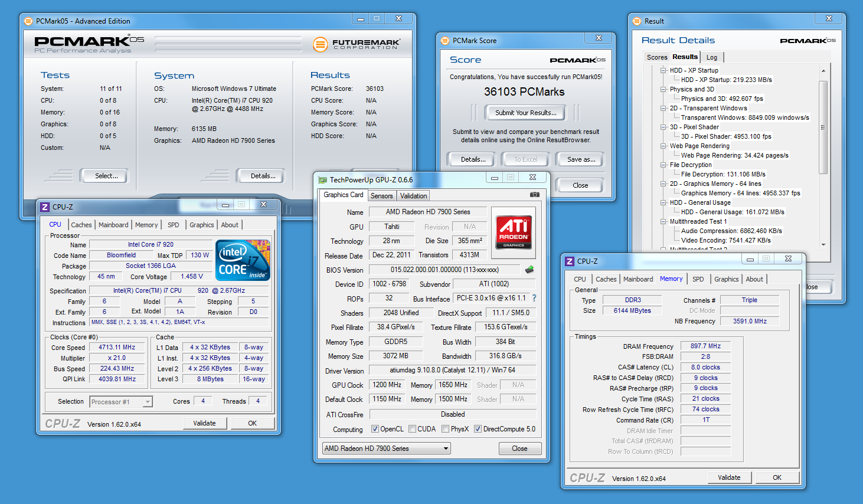Open the SPD tab in CPU-Z Memory window
The image size is (863, 504).
(698, 279)
